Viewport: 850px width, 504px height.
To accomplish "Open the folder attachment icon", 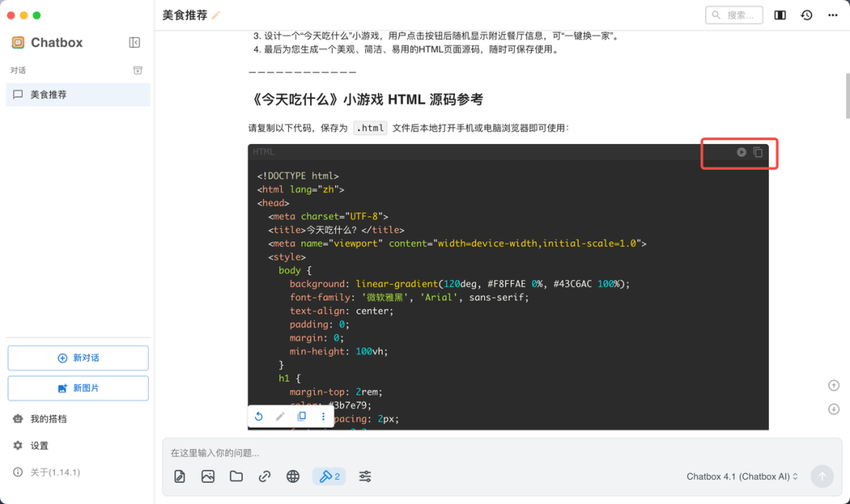I will coord(236,476).
